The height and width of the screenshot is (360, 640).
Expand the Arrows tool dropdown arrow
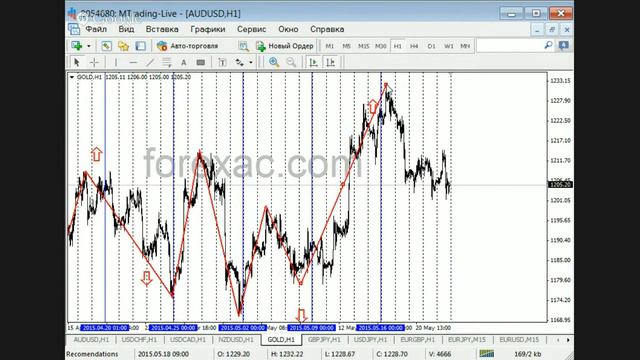click(x=251, y=63)
